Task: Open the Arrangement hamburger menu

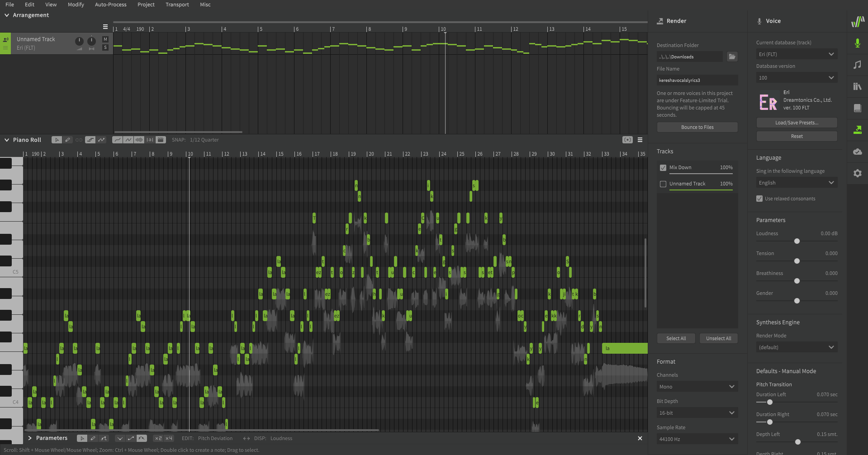Action: coord(105,27)
